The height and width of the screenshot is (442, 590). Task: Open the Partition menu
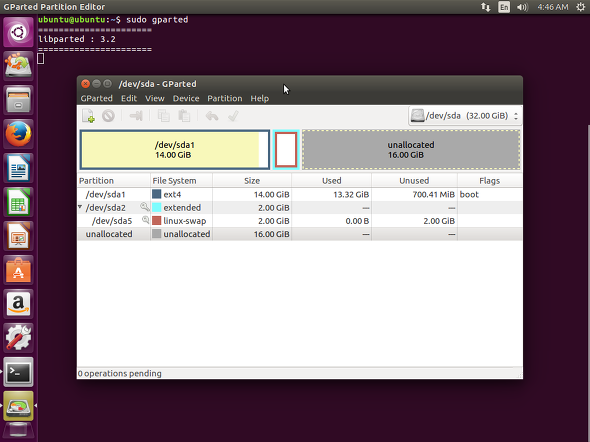tap(225, 99)
